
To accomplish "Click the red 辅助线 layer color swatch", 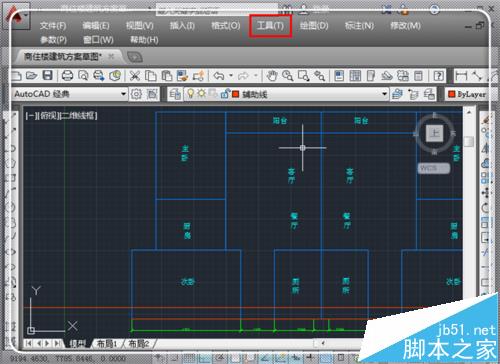I will click(236, 94).
